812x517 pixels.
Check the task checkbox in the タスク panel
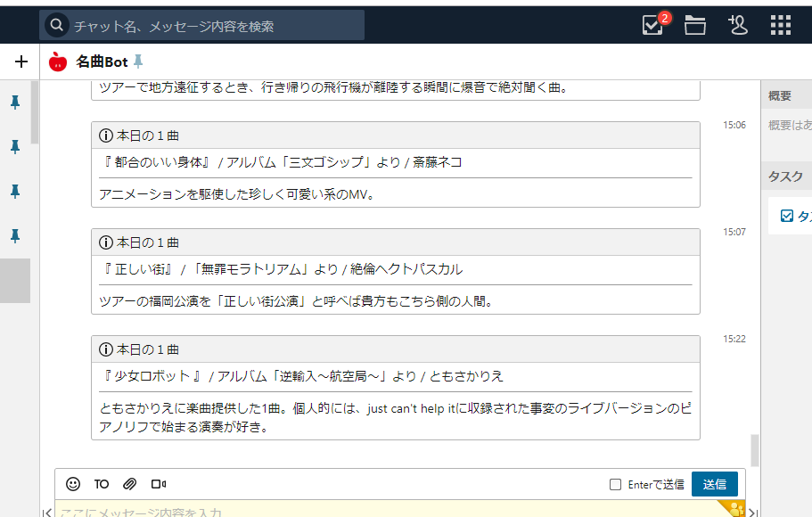[785, 215]
